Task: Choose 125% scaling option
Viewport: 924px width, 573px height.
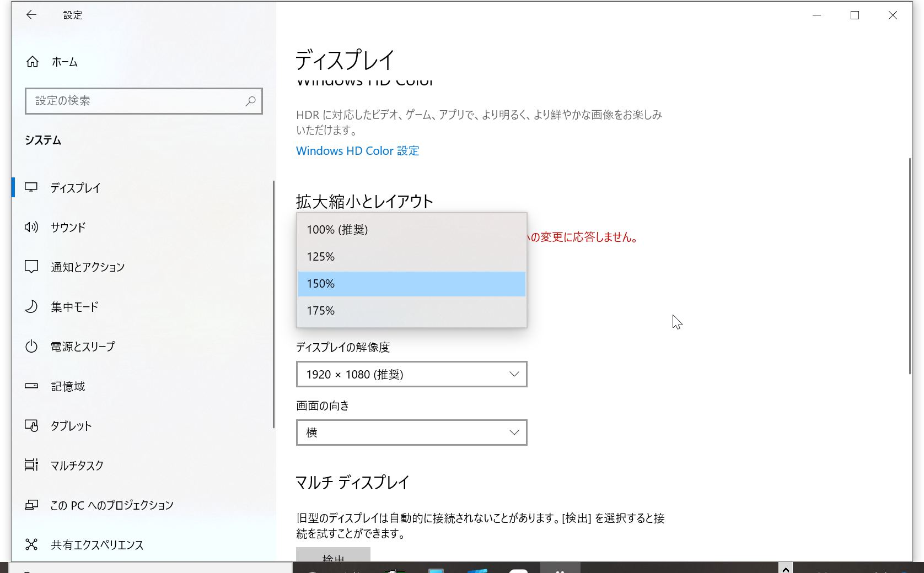Action: pos(412,257)
